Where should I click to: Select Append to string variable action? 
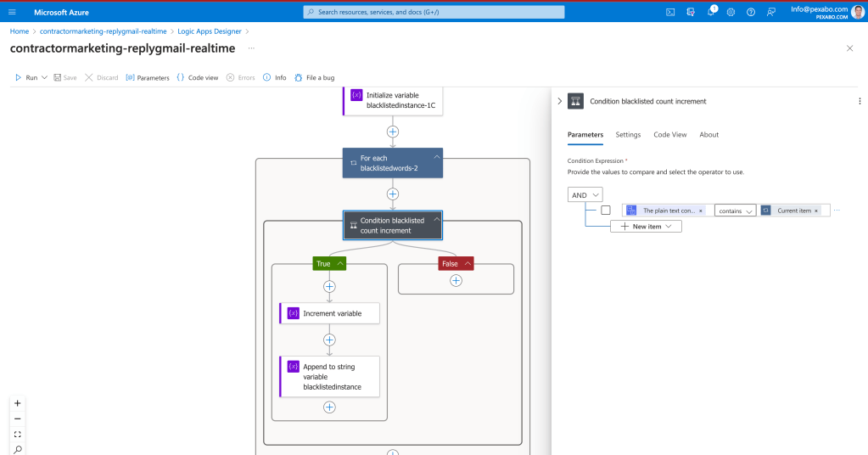[x=329, y=376]
